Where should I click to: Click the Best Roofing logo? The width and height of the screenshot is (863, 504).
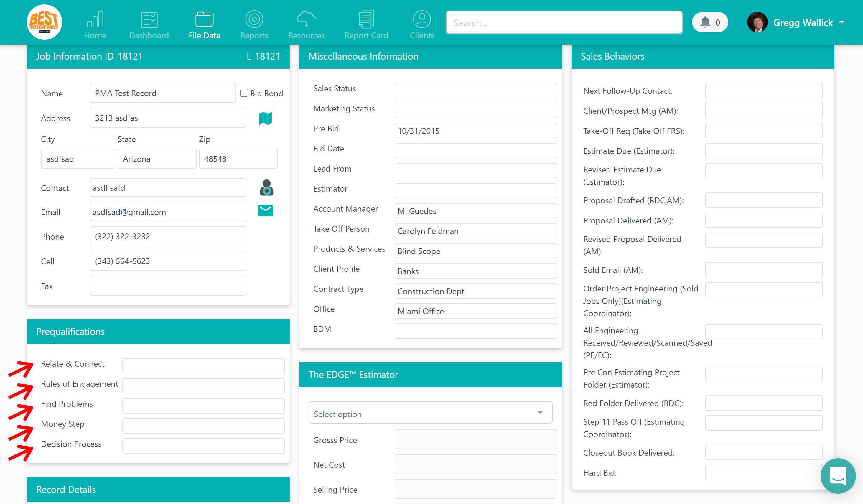click(45, 22)
